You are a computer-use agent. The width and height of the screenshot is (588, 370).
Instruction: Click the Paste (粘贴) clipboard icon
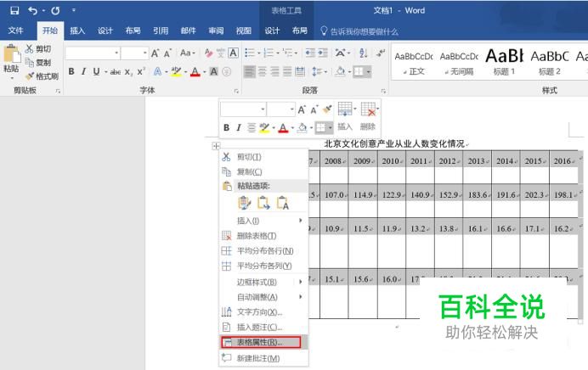pos(11,59)
